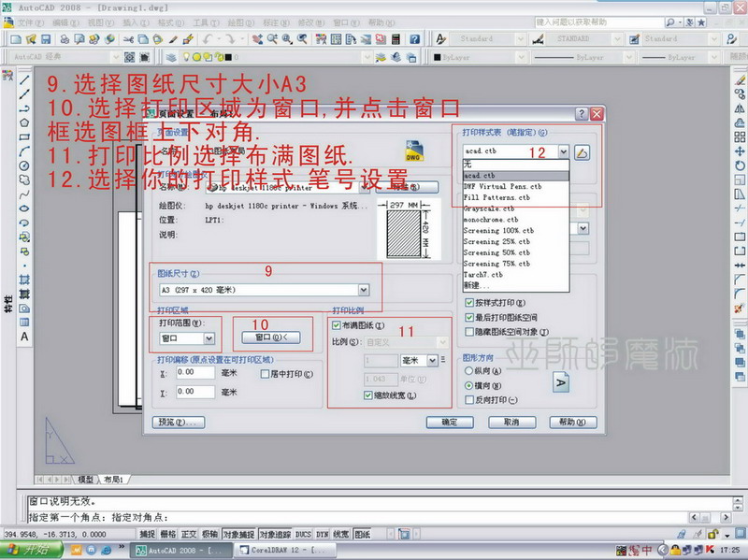Viewport: 748px width, 560px height.
Task: Click the Workspace Settings gear icon
Action: (x=129, y=57)
